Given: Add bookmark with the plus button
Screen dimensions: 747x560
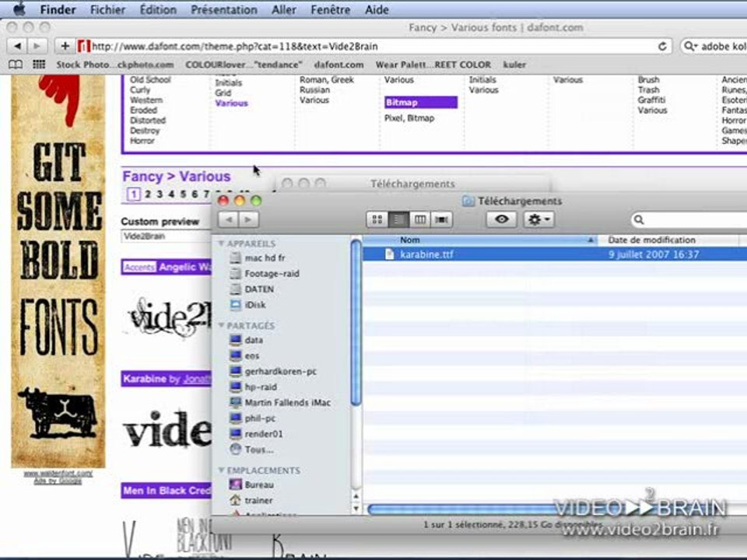Looking at the screenshot, I should [x=65, y=46].
